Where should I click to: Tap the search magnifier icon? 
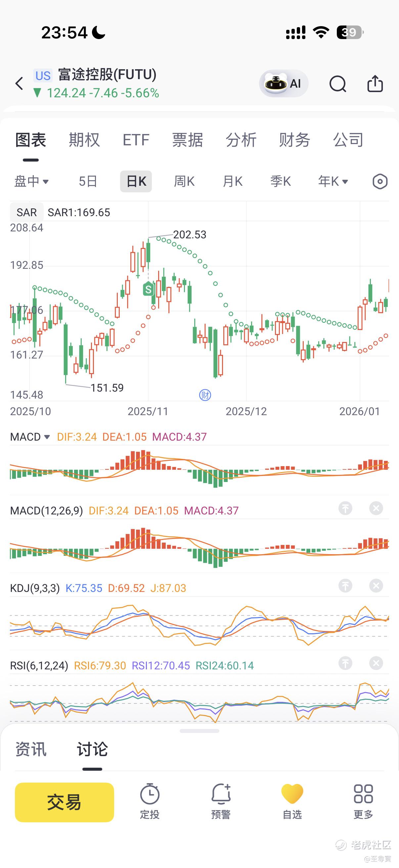[338, 83]
